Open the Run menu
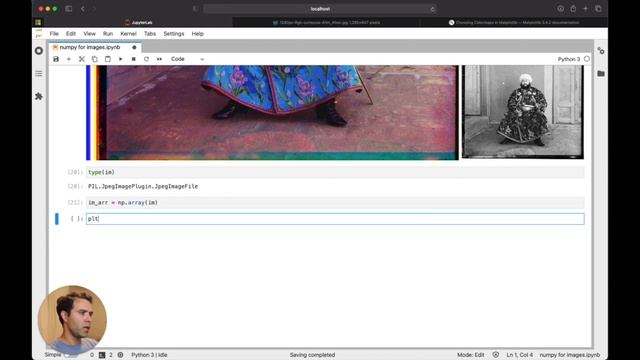Viewport: 640px width, 360px height. 108,34
